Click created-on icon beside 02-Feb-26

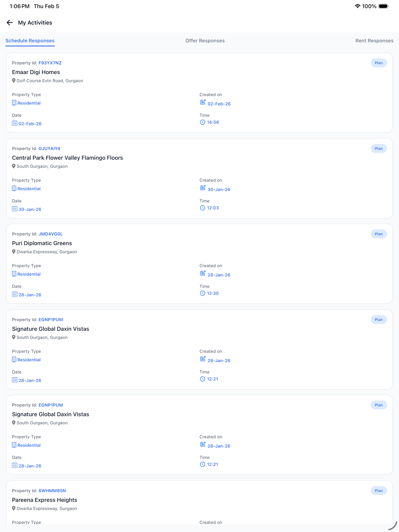click(x=203, y=102)
